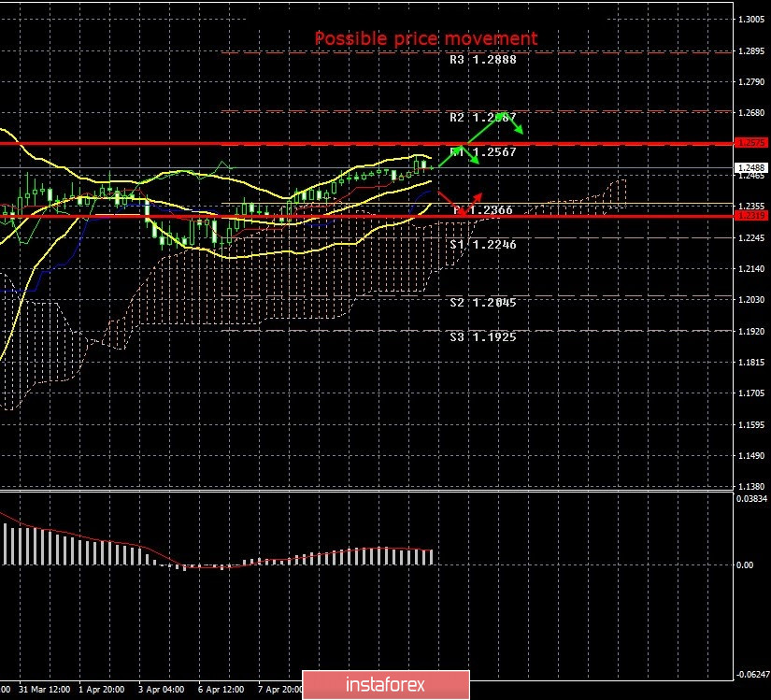
Task: Click the 6 Apr 12:00 time label
Action: tap(221, 690)
